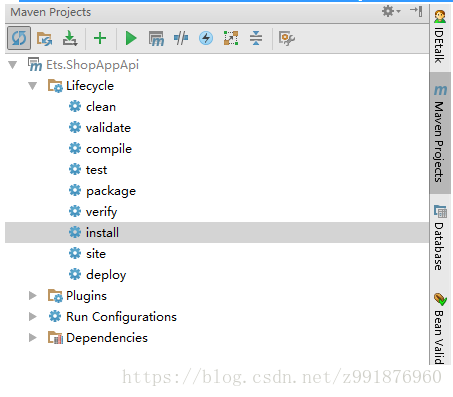Click the Lifecycle folder icon
Screen dimensions: 453x397
coord(55,86)
